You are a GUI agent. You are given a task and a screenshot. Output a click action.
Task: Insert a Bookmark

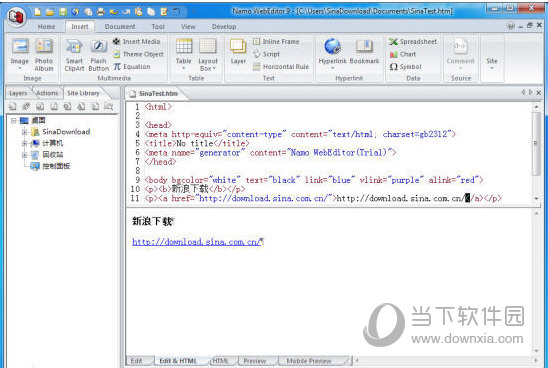[364, 51]
